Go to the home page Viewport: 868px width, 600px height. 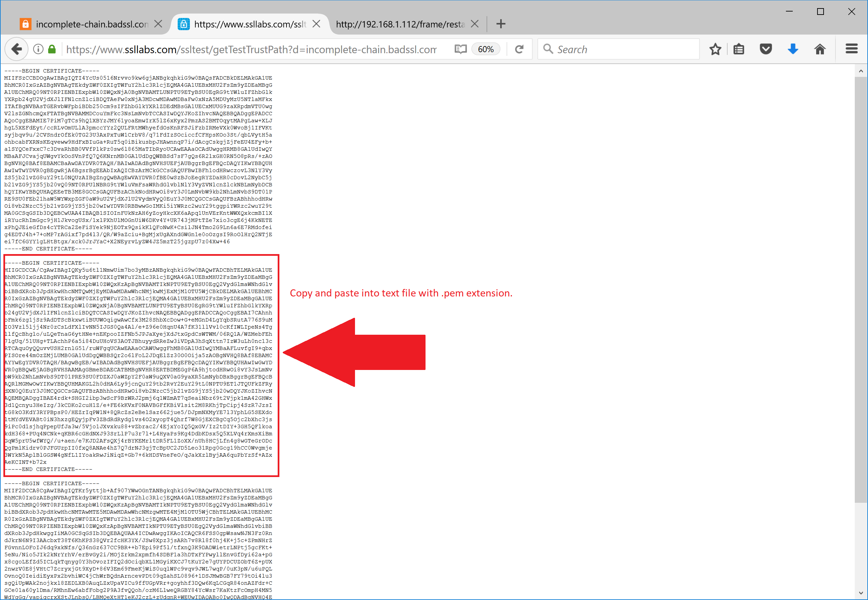point(820,49)
